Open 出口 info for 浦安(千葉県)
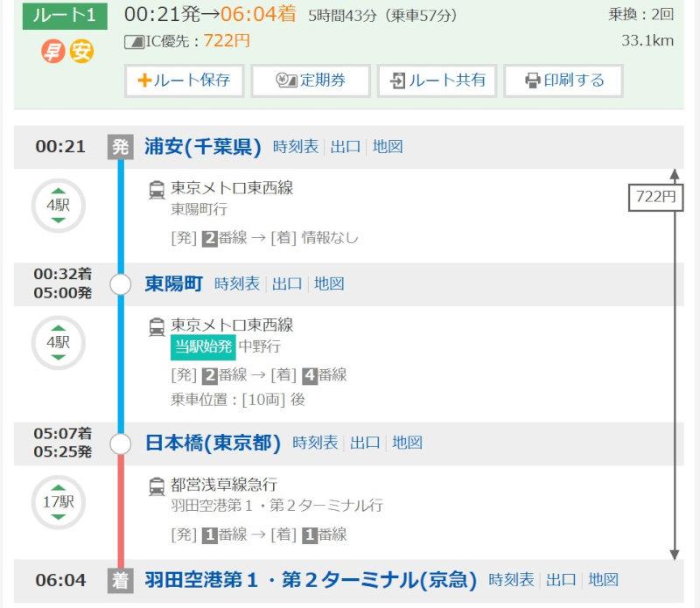This screenshot has height=608, width=700. pos(346,147)
